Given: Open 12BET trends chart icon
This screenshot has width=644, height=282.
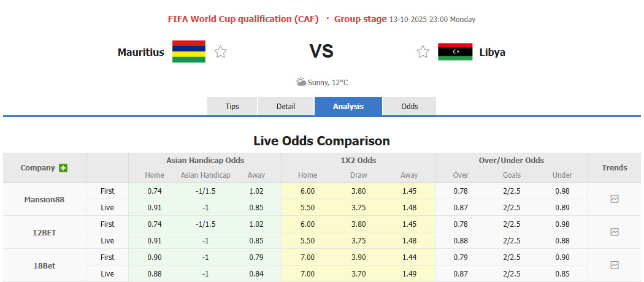Looking at the screenshot, I should [615, 232].
